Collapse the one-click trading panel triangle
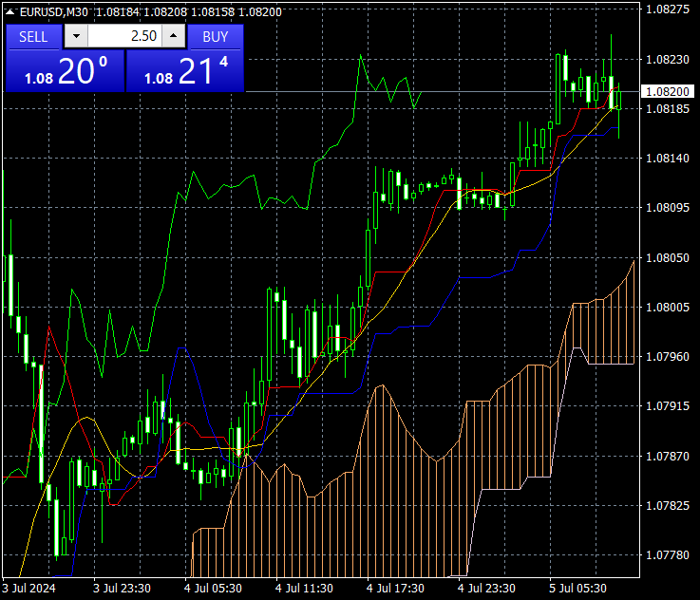 pos(9,12)
